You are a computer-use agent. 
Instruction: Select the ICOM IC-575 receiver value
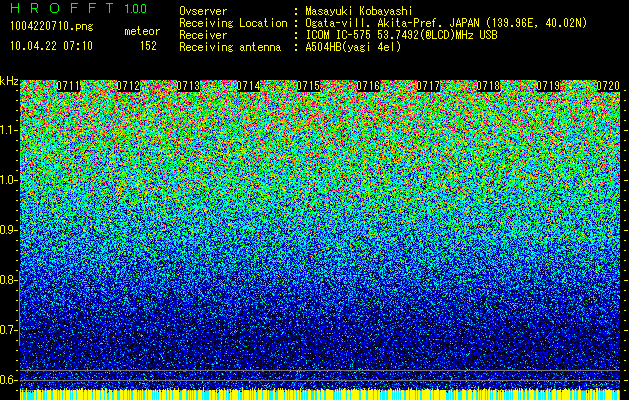(x=401, y=35)
